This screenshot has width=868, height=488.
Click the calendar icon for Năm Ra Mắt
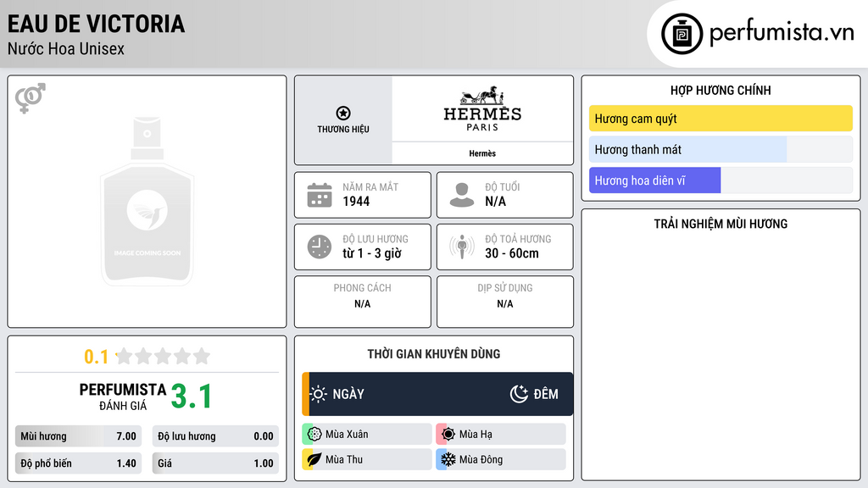click(320, 195)
